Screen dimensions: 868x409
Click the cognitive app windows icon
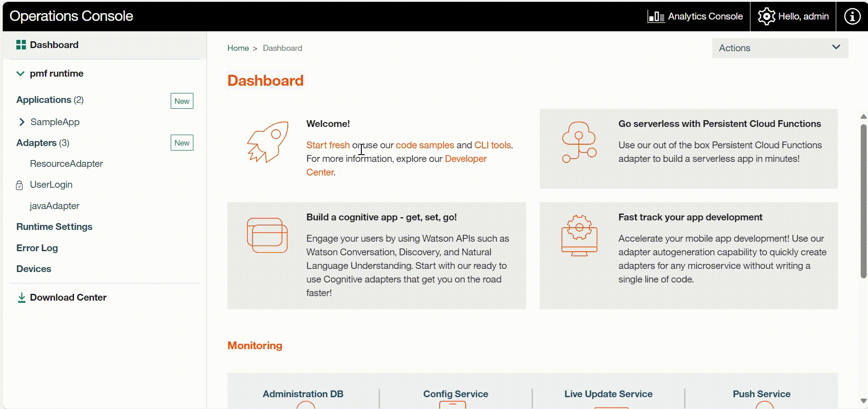pos(267,235)
